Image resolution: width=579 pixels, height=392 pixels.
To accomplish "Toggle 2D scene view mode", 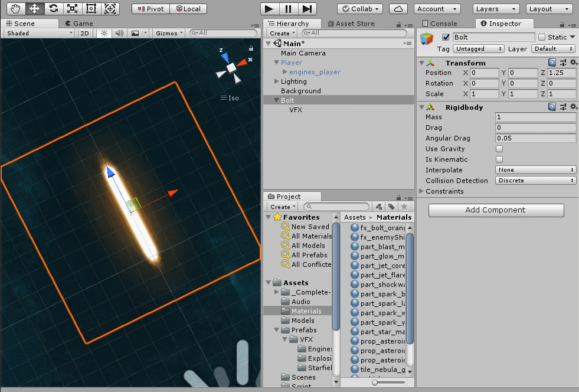I will point(84,33).
